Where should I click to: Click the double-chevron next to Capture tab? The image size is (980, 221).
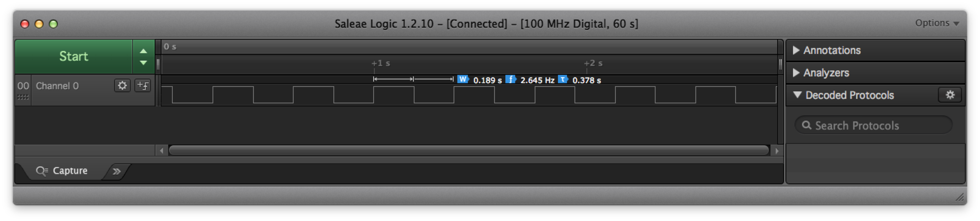pyautogui.click(x=116, y=171)
